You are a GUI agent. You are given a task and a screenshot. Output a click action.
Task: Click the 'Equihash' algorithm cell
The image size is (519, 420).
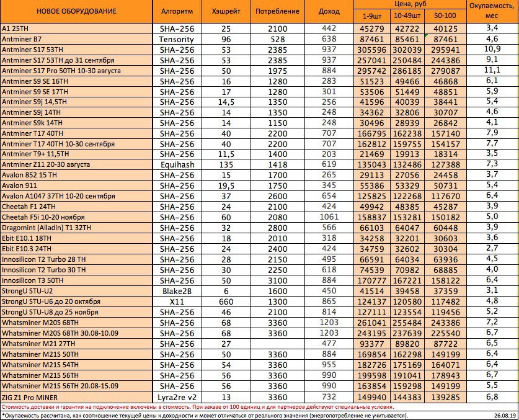tap(177, 164)
